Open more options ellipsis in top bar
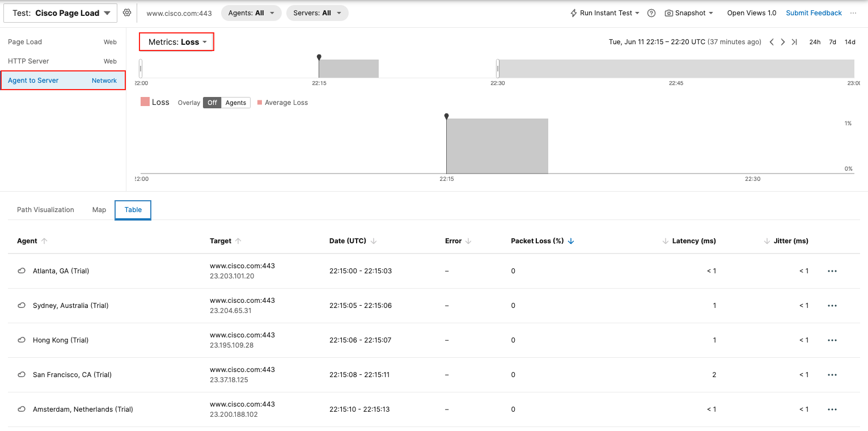Image resolution: width=868 pixels, height=431 pixels. pos(853,13)
